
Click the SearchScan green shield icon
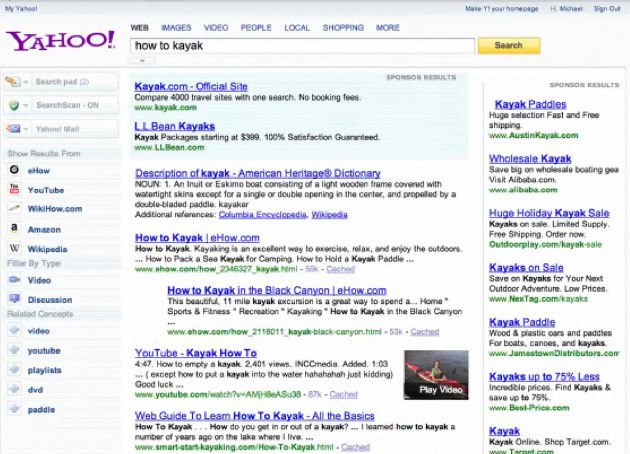[14, 106]
